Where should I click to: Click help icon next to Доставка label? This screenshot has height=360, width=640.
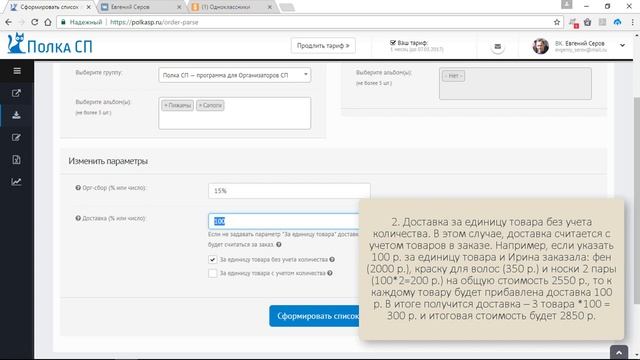coord(78,218)
